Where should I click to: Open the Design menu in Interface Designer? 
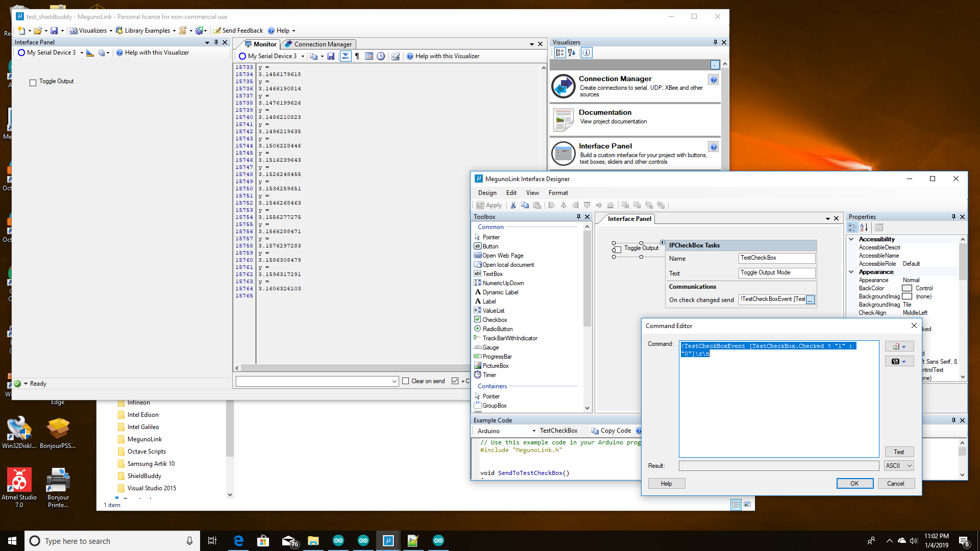click(487, 193)
